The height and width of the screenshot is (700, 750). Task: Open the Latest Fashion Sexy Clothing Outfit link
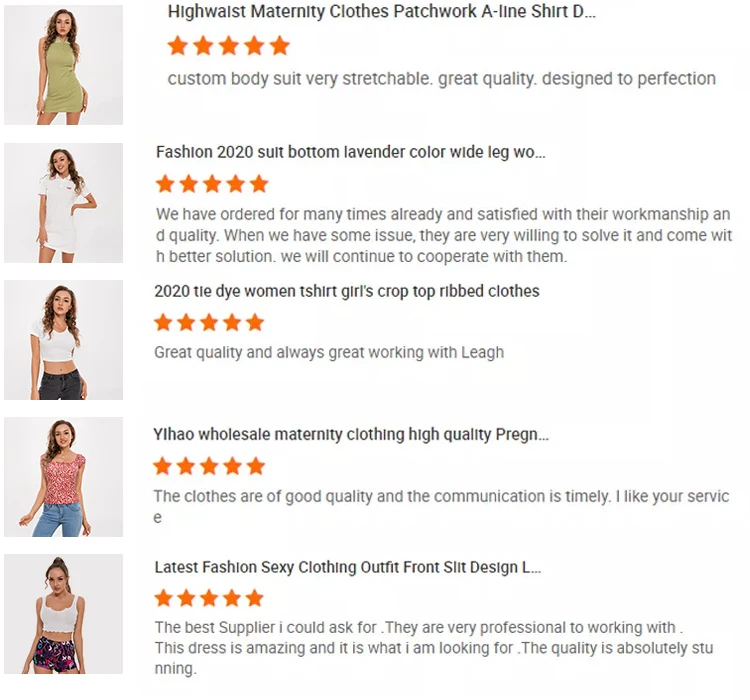click(347, 567)
